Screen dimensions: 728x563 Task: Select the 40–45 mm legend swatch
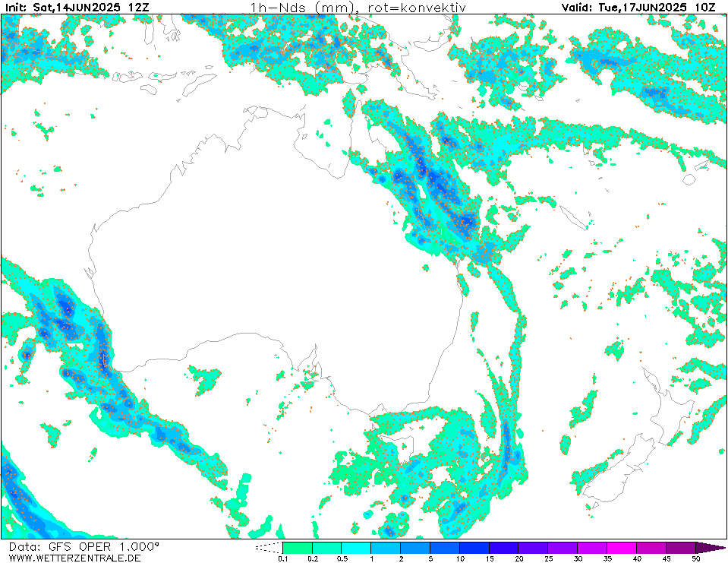[651, 548]
